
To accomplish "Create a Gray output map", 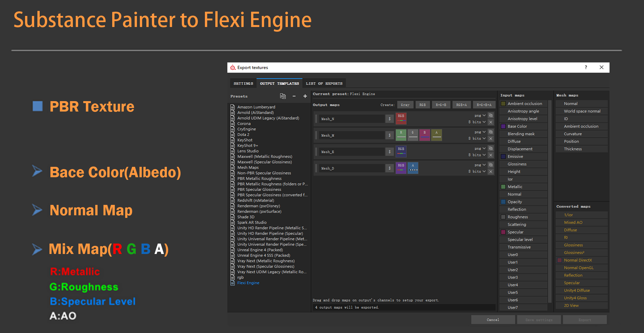I will point(405,105).
